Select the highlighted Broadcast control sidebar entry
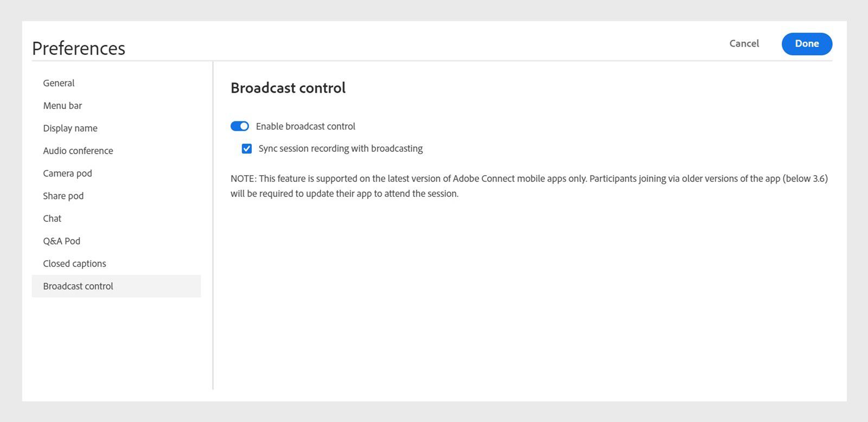 (x=78, y=286)
